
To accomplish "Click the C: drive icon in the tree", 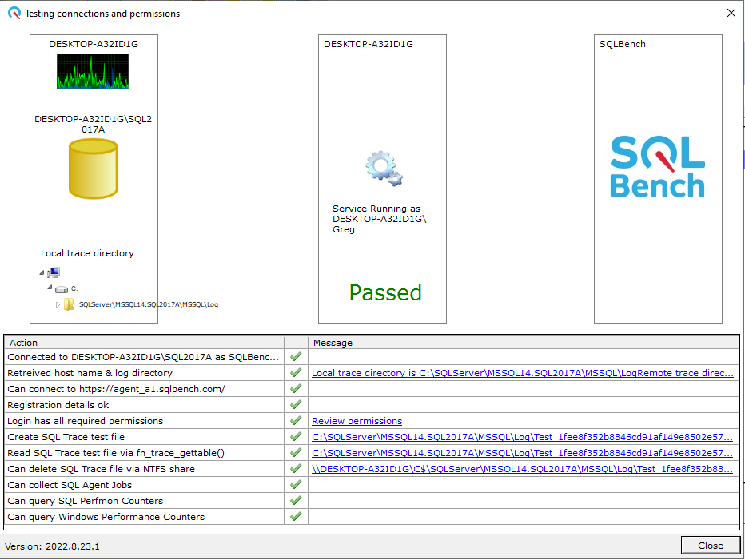I will tap(62, 288).
